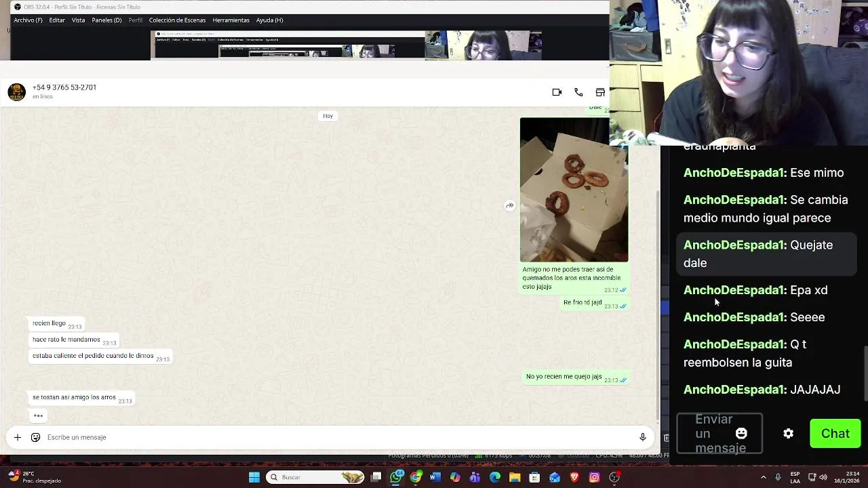Open Outlook mail from the taskbar
Screen dimensions: 868x488
point(555,477)
